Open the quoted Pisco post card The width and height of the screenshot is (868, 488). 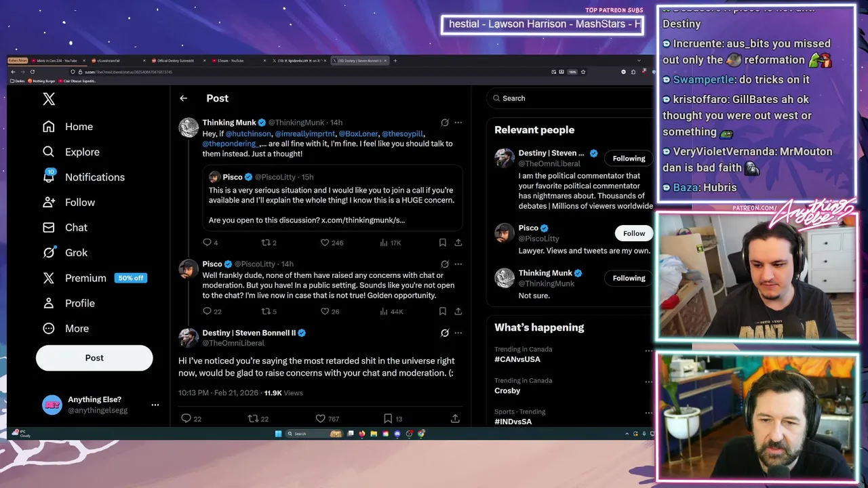[x=332, y=198]
